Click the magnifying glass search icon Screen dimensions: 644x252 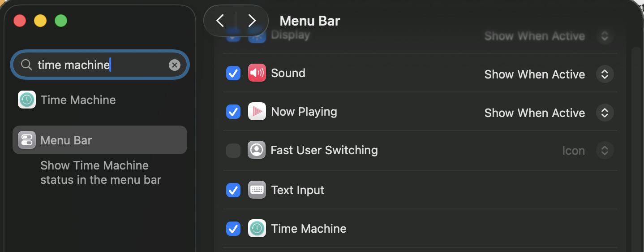pyautogui.click(x=26, y=65)
